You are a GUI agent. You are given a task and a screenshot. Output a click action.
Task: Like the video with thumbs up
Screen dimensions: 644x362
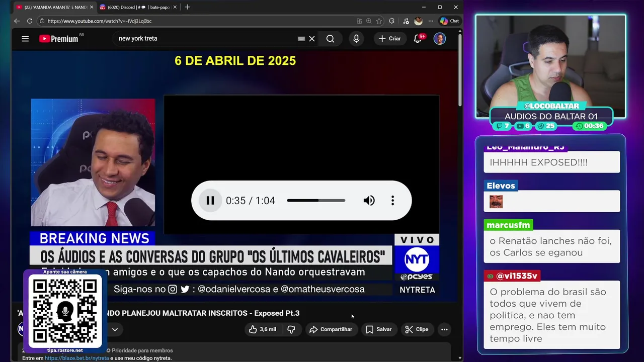coord(263,329)
